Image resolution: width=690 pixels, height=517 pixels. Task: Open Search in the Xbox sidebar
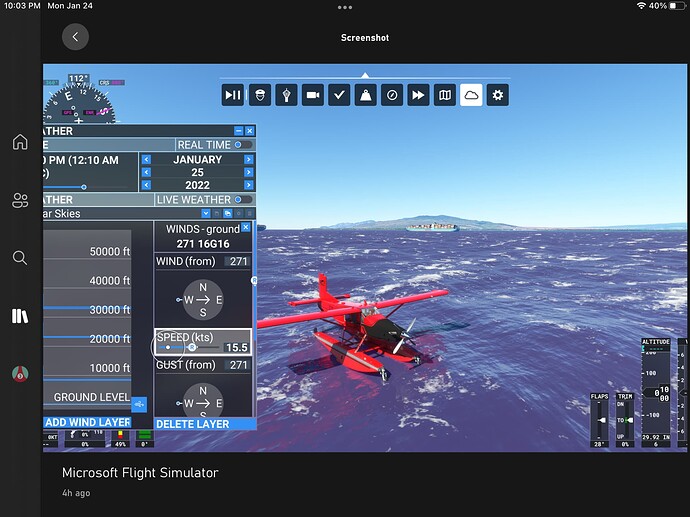pyautogui.click(x=20, y=258)
